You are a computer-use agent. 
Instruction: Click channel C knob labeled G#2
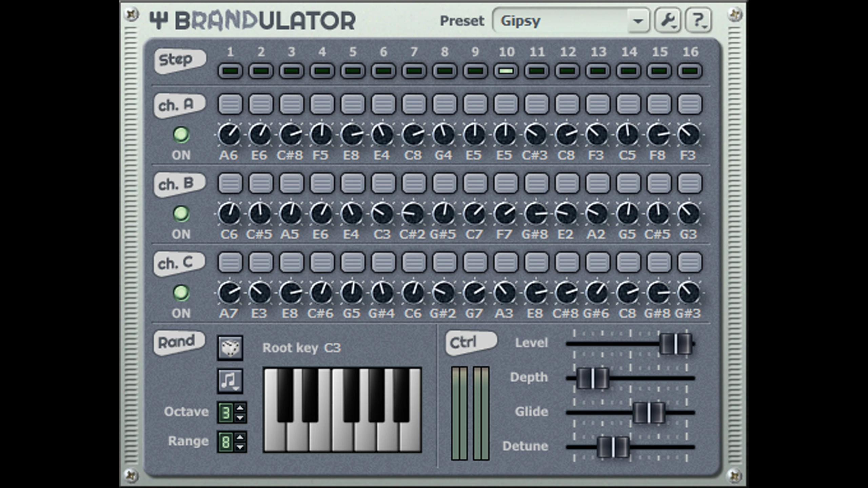tap(444, 292)
